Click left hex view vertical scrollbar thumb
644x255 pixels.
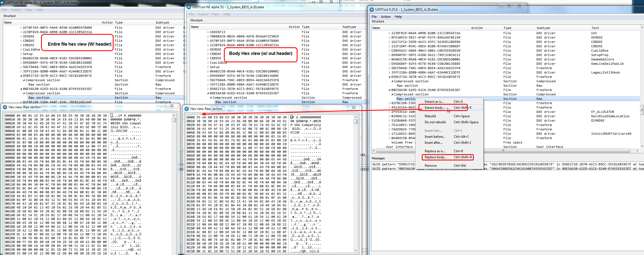[x=174, y=120]
